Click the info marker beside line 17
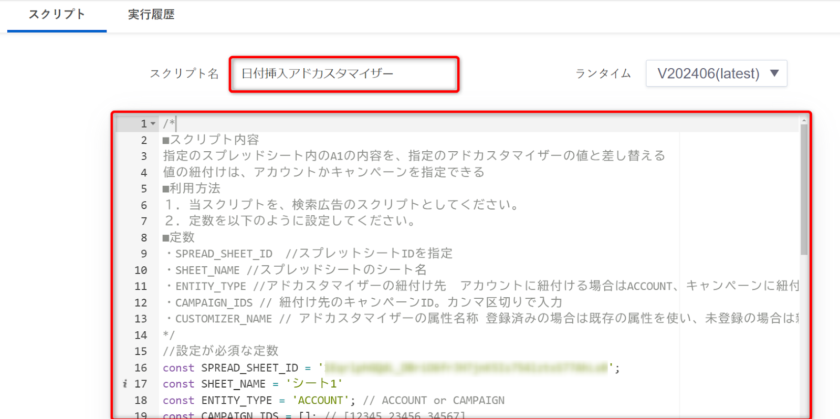The image size is (840, 419). [x=122, y=383]
